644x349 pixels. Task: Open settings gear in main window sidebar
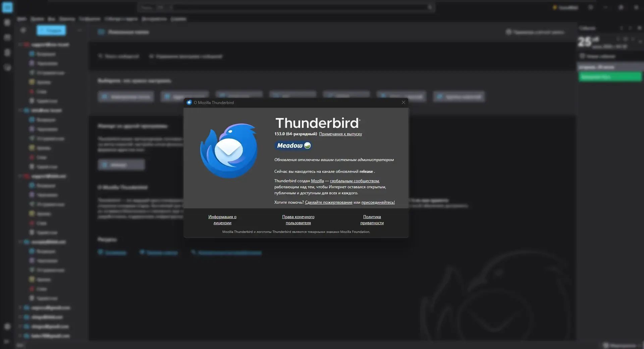(x=7, y=327)
